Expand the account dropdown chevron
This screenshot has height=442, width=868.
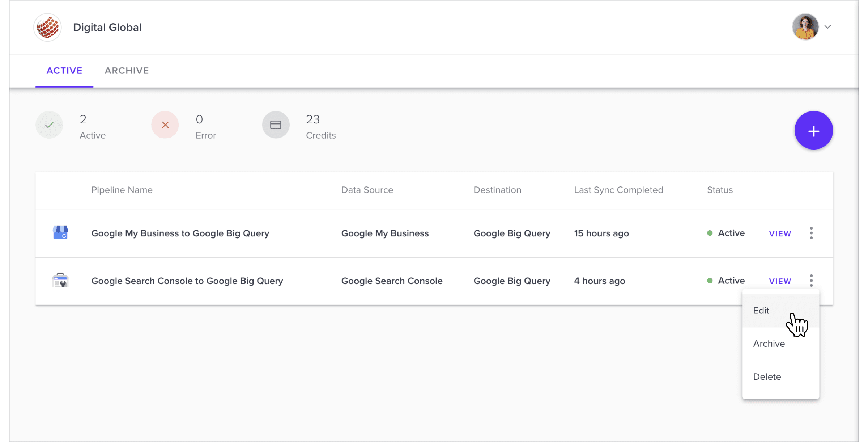[x=827, y=27]
